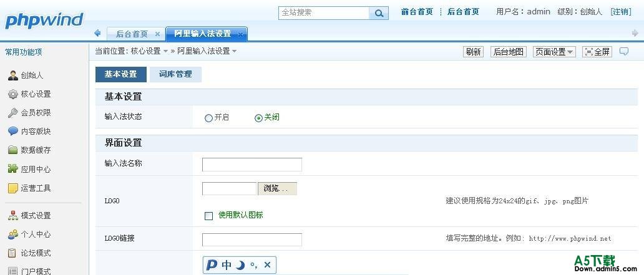Click the phpwind logo
Screen dimensions: 644x275
pyautogui.click(x=44, y=21)
